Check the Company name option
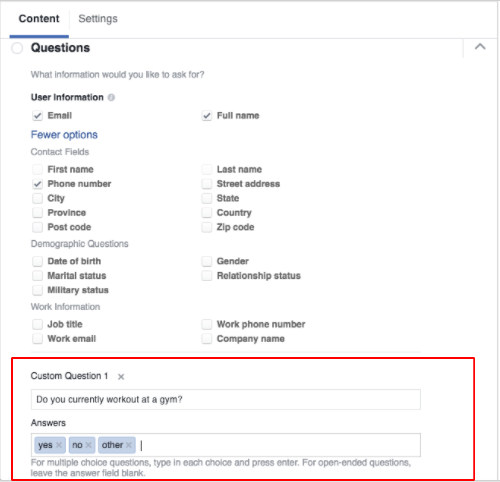Image resolution: width=500 pixels, height=482 pixels. tap(207, 339)
